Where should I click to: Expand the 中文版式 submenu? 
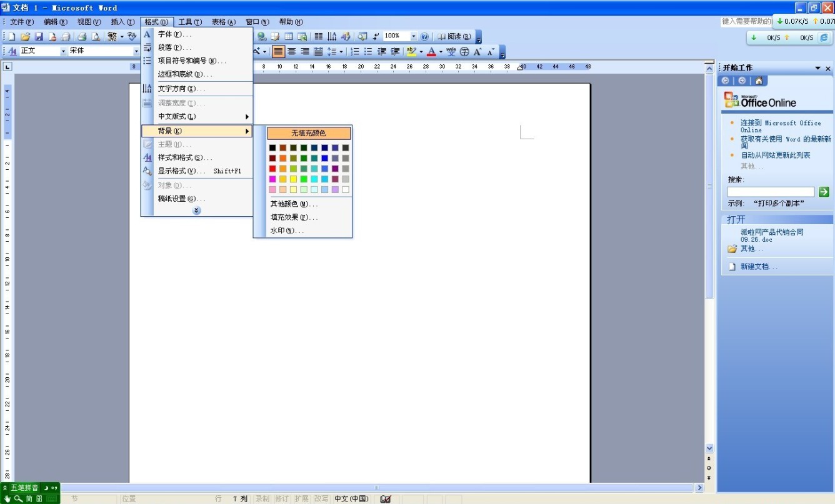coord(197,117)
